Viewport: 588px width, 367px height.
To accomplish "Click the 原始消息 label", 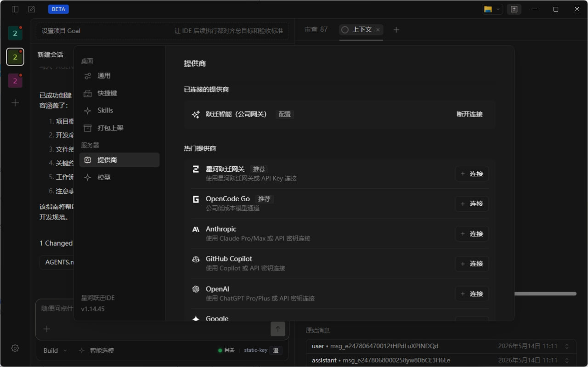I will point(318,330).
